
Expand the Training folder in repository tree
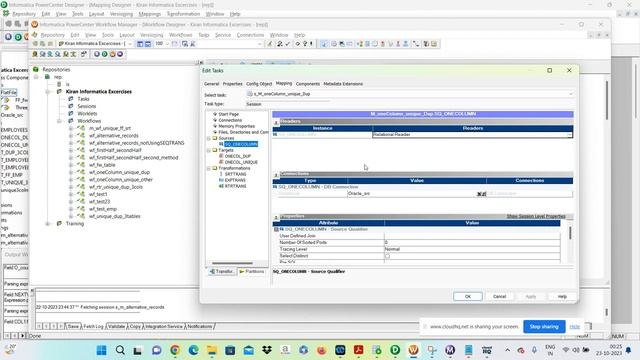48,224
